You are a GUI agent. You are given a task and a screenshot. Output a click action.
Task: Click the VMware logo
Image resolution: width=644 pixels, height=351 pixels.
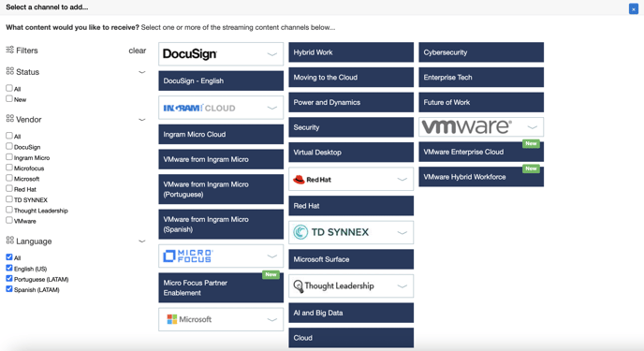coord(467,126)
